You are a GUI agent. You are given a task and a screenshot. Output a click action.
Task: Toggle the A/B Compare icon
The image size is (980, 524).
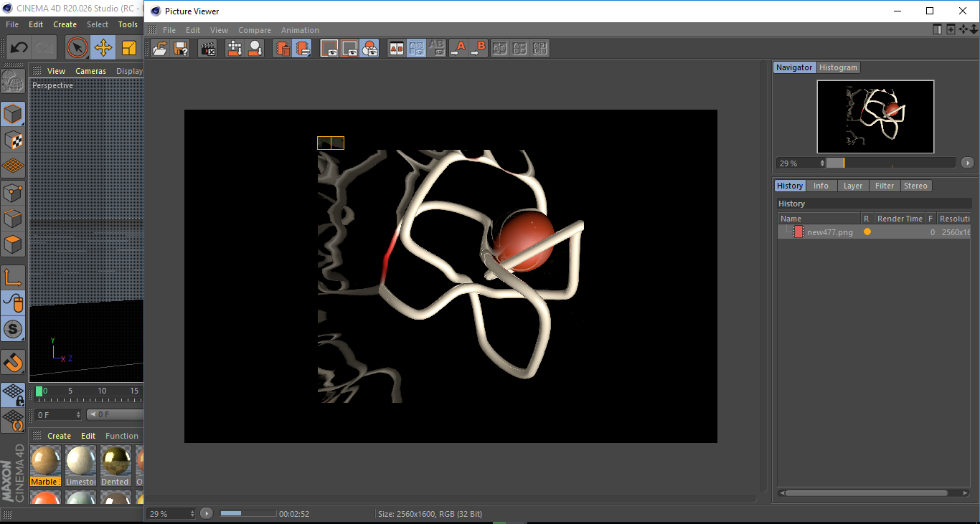click(396, 48)
